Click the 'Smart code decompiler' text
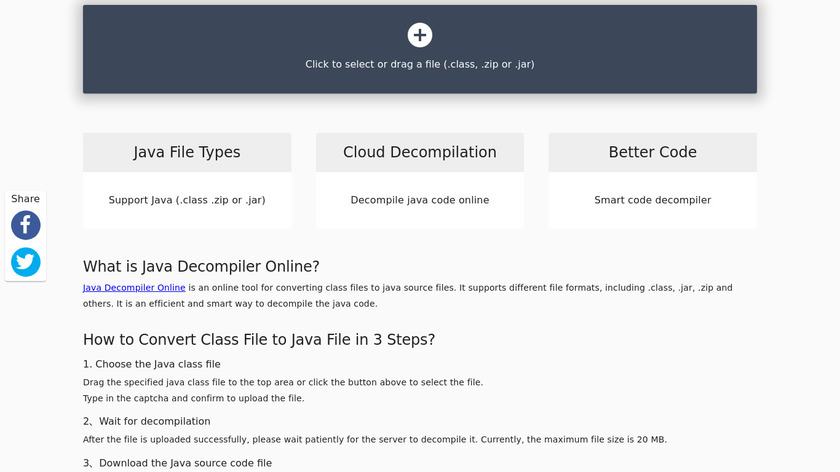This screenshot has height=472, width=840. point(652,200)
